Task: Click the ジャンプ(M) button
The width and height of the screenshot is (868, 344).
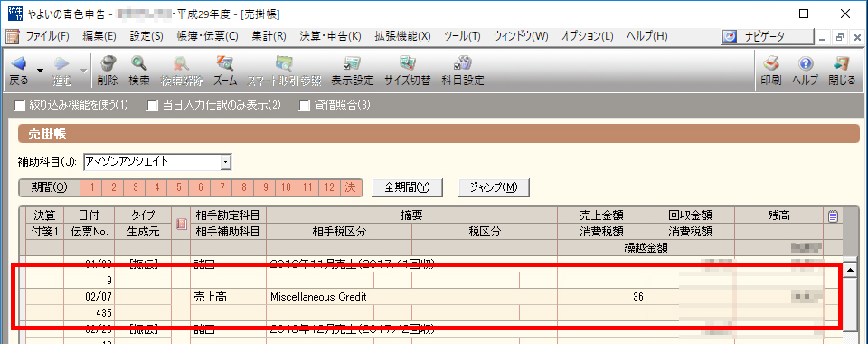Action: pos(494,187)
